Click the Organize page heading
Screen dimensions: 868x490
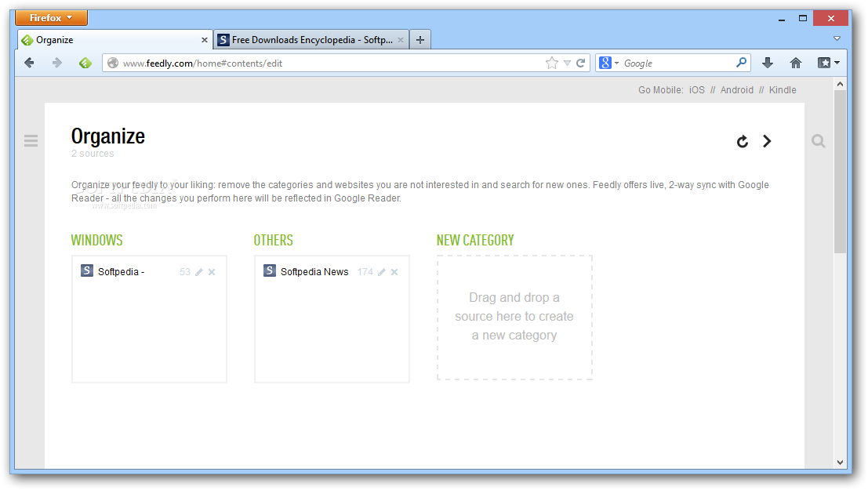(108, 136)
